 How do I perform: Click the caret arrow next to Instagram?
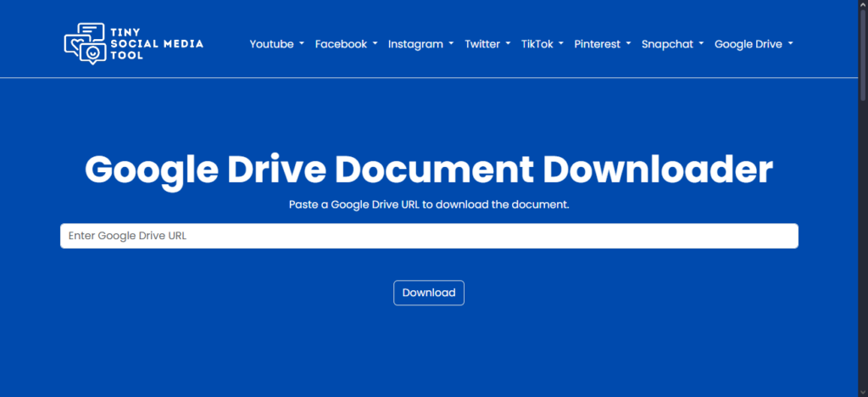point(451,44)
